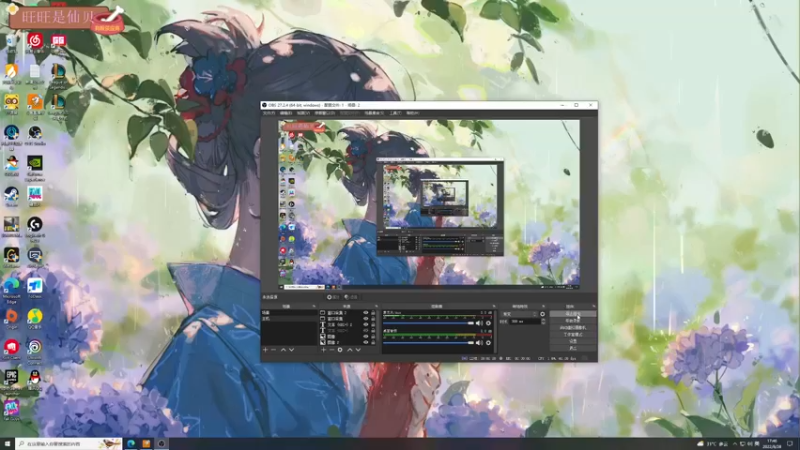Open Steam desktop shortcut

[11, 196]
